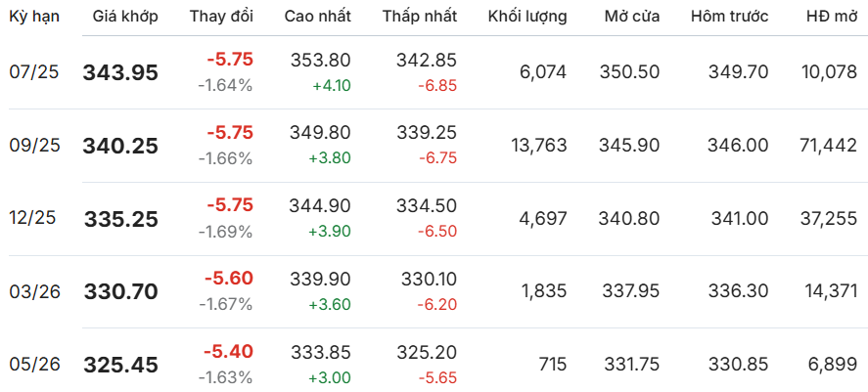Image resolution: width=868 pixels, height=392 pixels.
Task: Select the 12/25 contract term
Action: pyautogui.click(x=32, y=218)
